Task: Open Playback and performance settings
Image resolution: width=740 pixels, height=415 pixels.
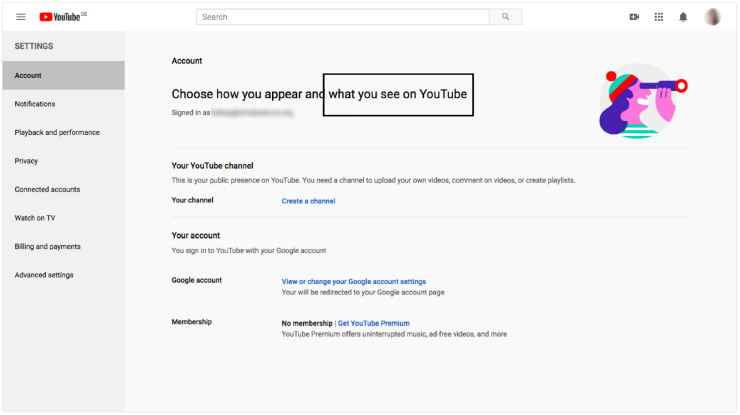Action: 64,132
